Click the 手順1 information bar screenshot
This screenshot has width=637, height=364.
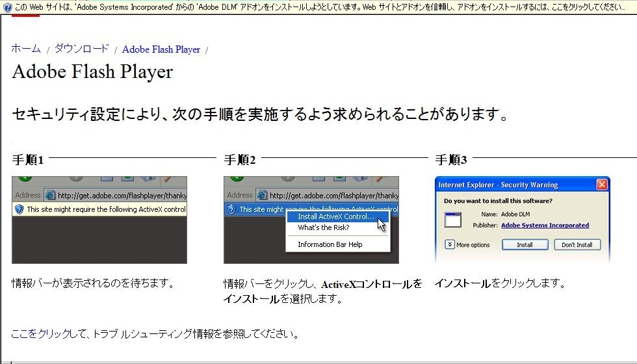click(99, 220)
